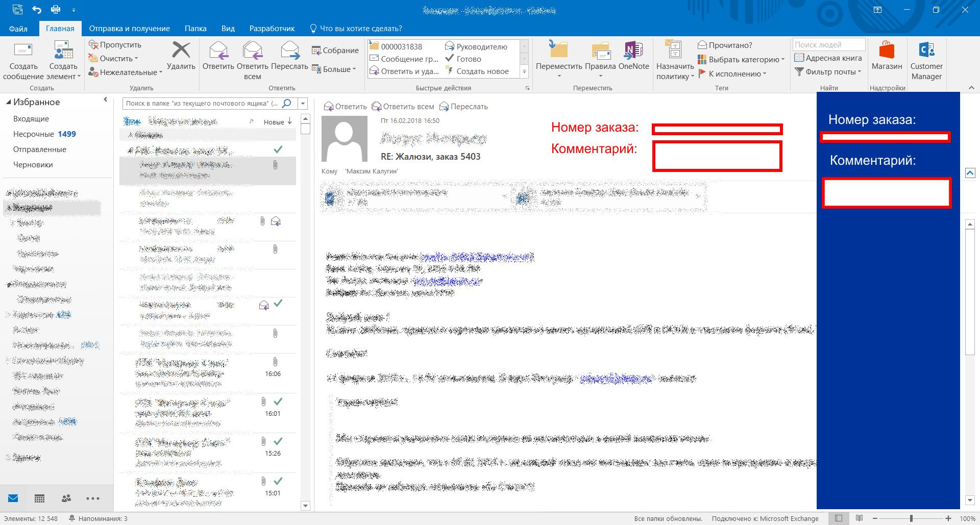The height and width of the screenshot is (525, 980).
Task: Open the Junk mail dropdown
Action: [x=125, y=72]
